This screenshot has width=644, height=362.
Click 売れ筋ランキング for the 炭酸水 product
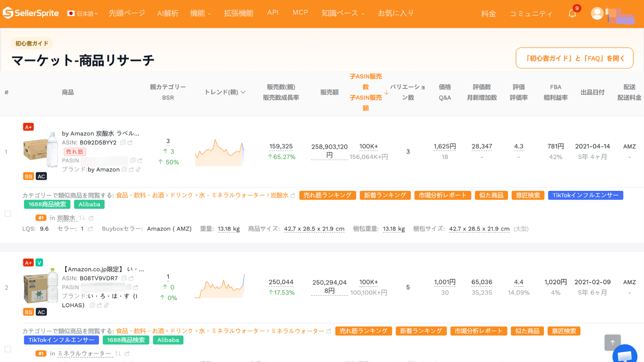pos(327,195)
